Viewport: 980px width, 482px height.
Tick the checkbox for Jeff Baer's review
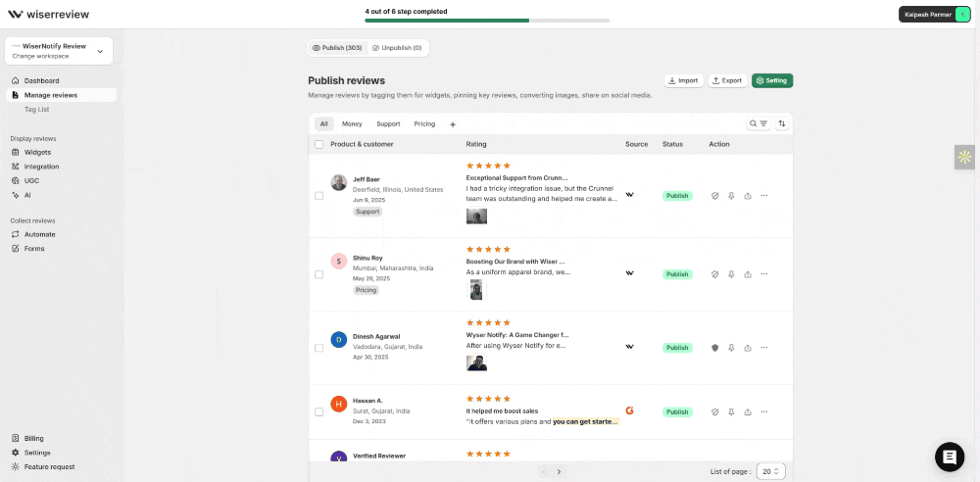(x=319, y=196)
